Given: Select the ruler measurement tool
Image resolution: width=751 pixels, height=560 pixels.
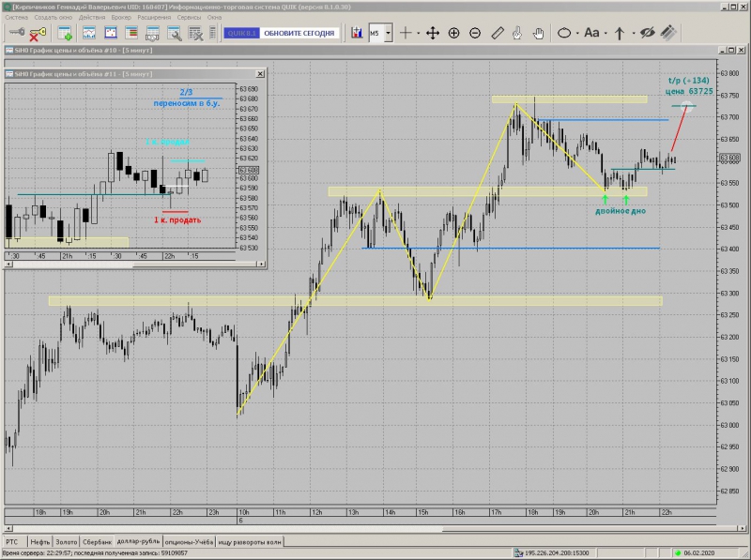Looking at the screenshot, I should pyautogui.click(x=498, y=33).
